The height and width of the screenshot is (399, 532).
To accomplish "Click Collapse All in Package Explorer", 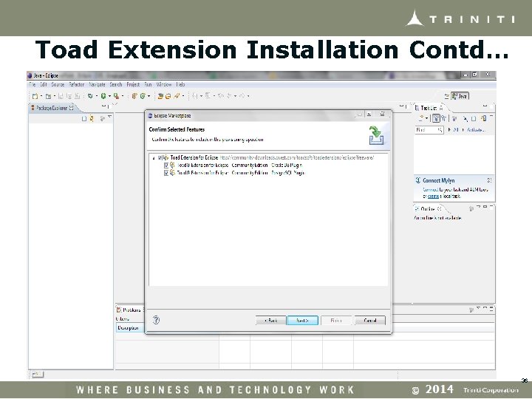I will pyautogui.click(x=84, y=119).
